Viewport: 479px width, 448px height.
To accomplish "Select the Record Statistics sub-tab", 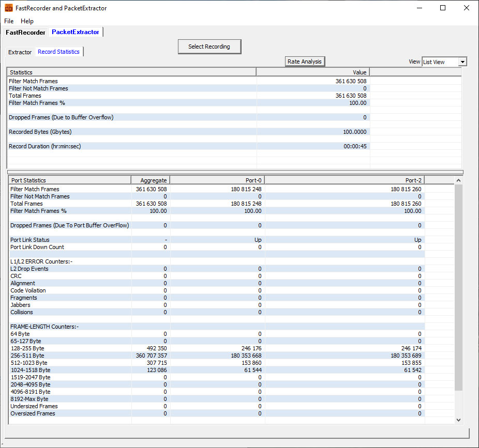I will tap(58, 52).
